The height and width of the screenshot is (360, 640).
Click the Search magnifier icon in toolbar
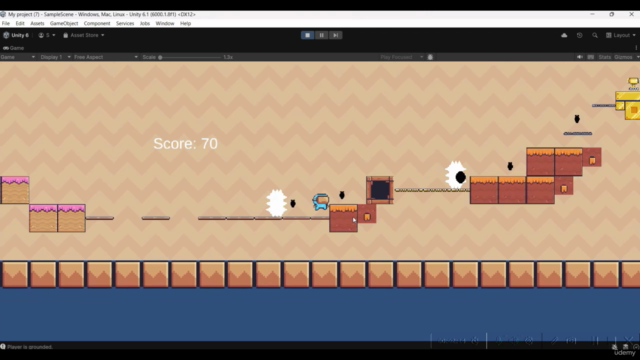pyautogui.click(x=595, y=35)
